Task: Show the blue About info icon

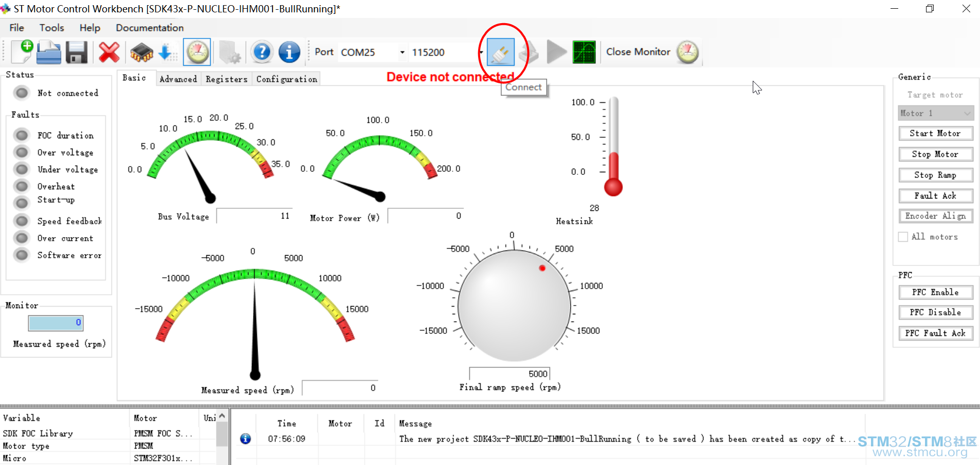Action: tap(289, 52)
